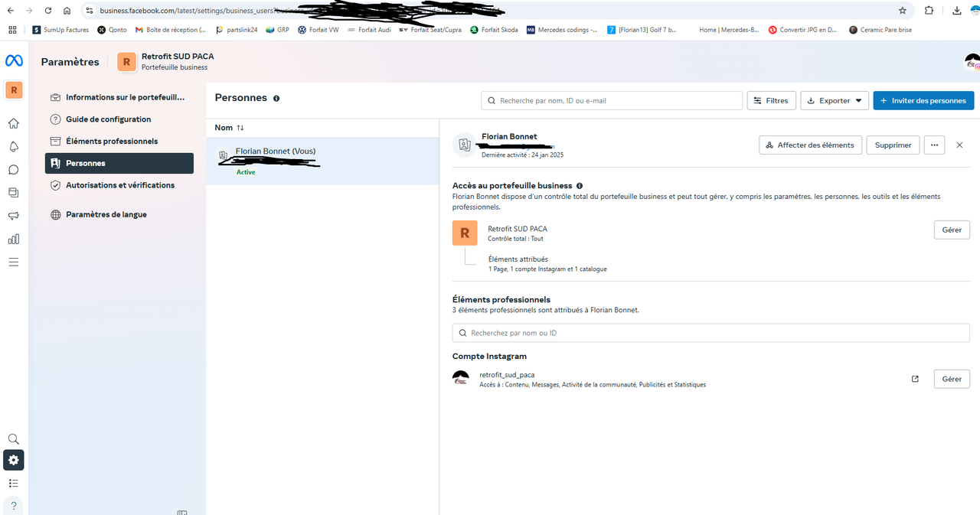Viewport: 980px width, 515px height.
Task: Select the Florian Bonnet (Vous) row
Action: (x=322, y=161)
